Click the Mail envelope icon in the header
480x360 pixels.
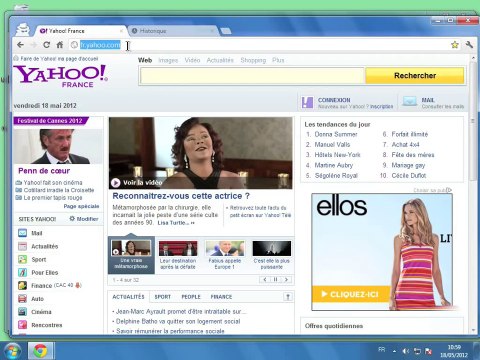point(409,102)
